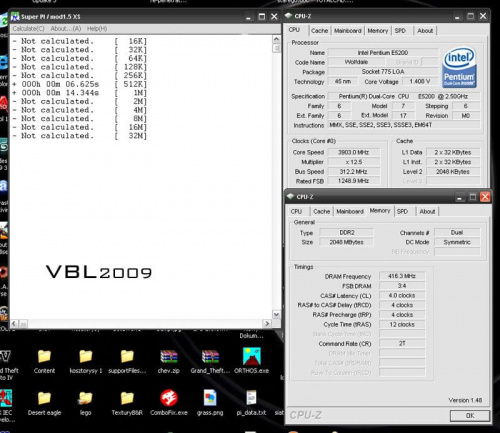Click the Rated FSB 1248.9 MHz value

(353, 181)
